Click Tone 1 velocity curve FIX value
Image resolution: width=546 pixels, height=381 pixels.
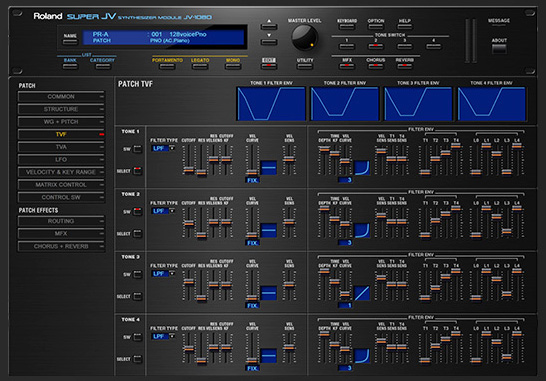252,180
